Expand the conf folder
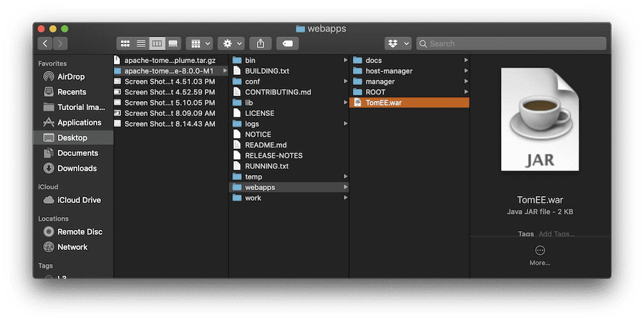644x322 pixels. [x=252, y=82]
